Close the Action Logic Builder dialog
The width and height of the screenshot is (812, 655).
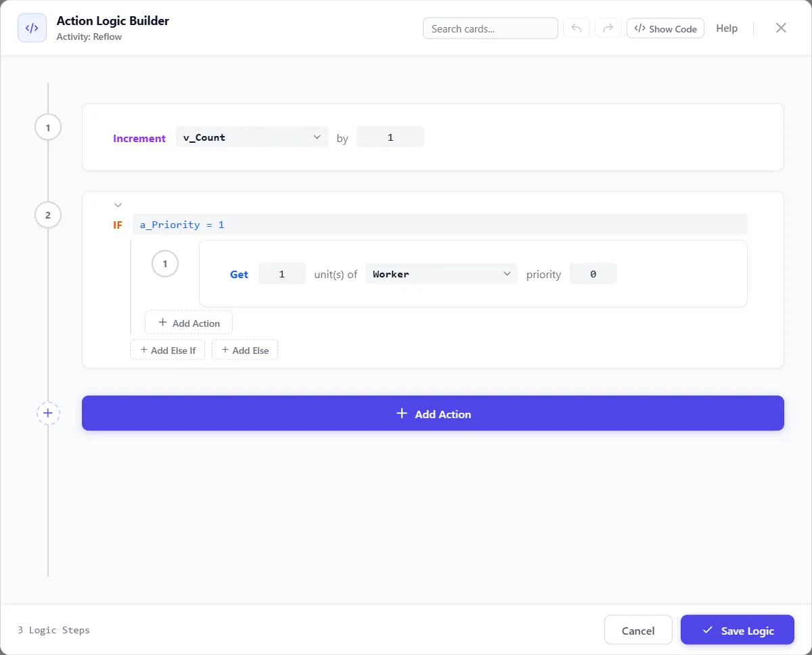pyautogui.click(x=781, y=28)
